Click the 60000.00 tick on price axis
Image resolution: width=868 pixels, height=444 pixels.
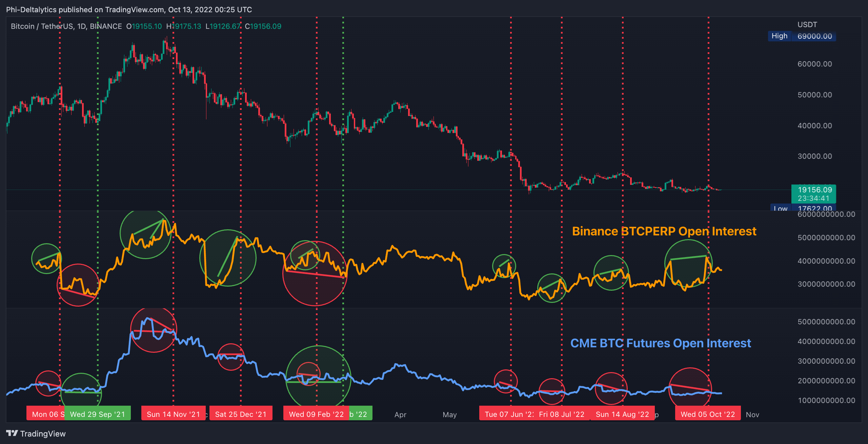tap(814, 64)
